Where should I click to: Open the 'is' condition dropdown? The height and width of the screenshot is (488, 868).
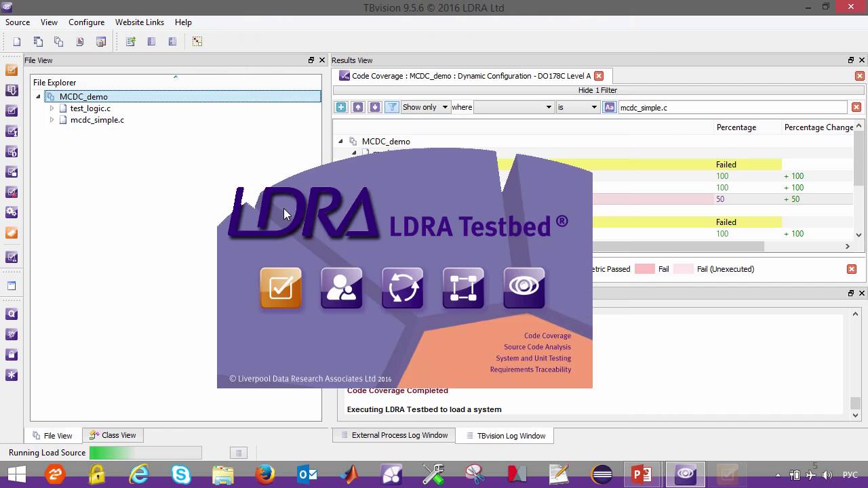pyautogui.click(x=577, y=107)
